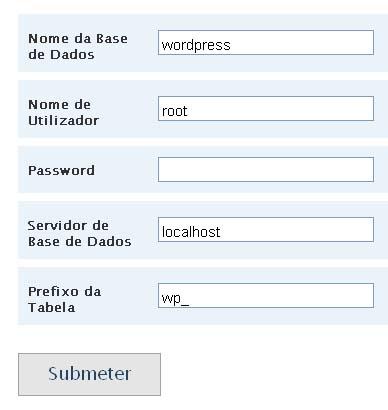Select the Nome de Utilizador input box
This screenshot has height=410, width=388.
click(x=266, y=109)
